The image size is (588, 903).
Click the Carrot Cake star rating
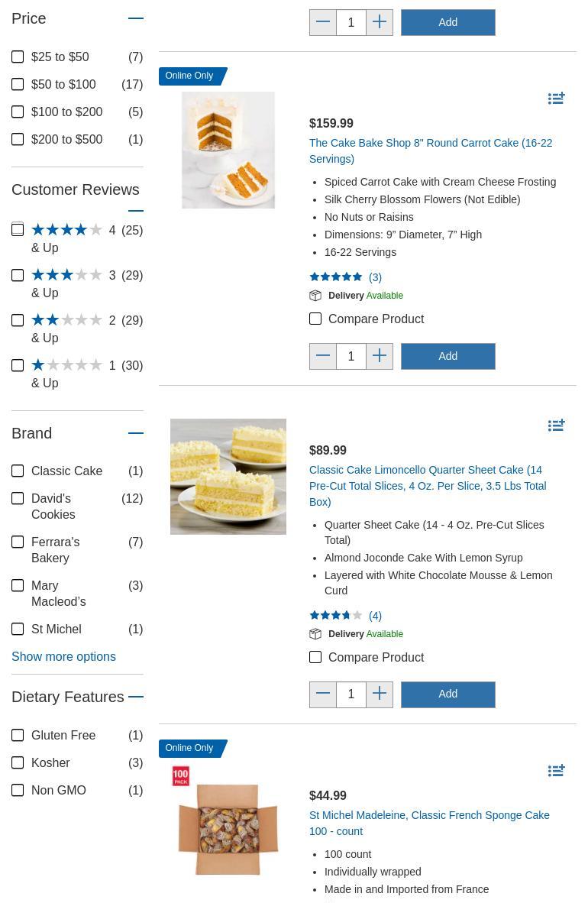(336, 277)
